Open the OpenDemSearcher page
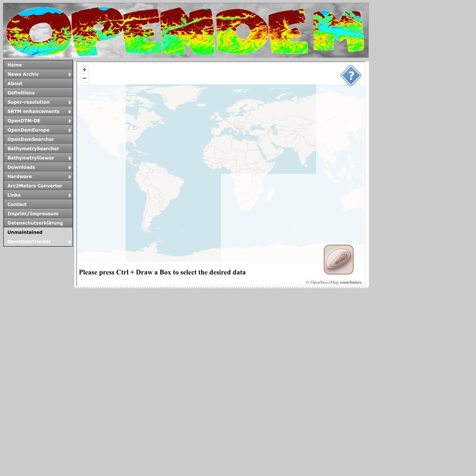The width and height of the screenshot is (476, 476). [38, 139]
